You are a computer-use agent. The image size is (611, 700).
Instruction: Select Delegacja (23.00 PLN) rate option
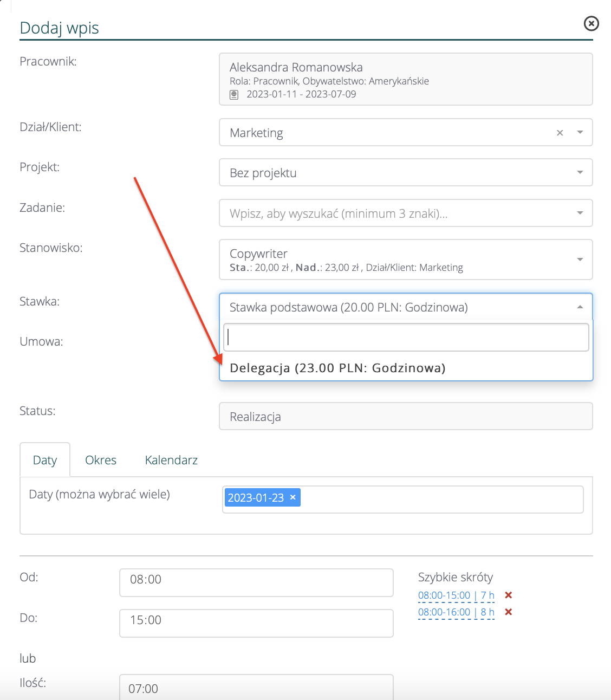tap(337, 368)
